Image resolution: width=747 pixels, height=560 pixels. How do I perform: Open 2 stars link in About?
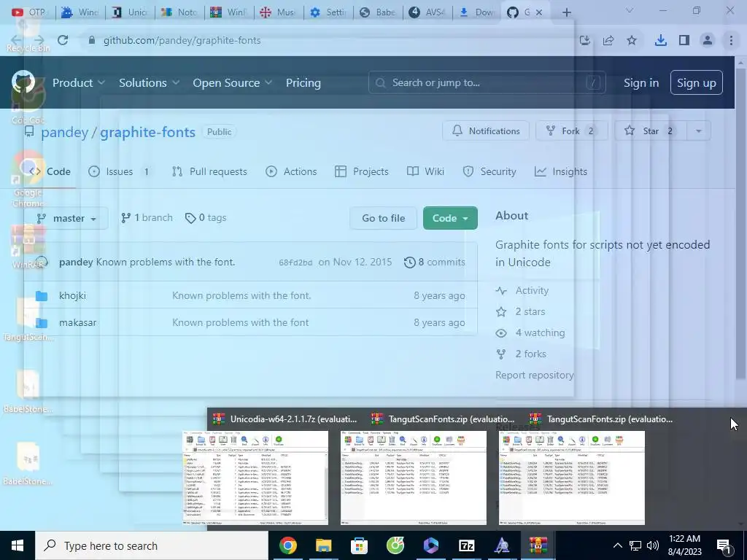click(521, 311)
